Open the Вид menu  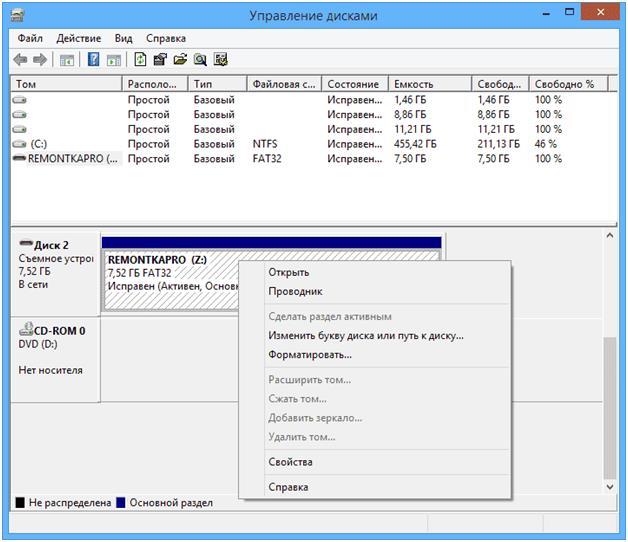[x=123, y=38]
